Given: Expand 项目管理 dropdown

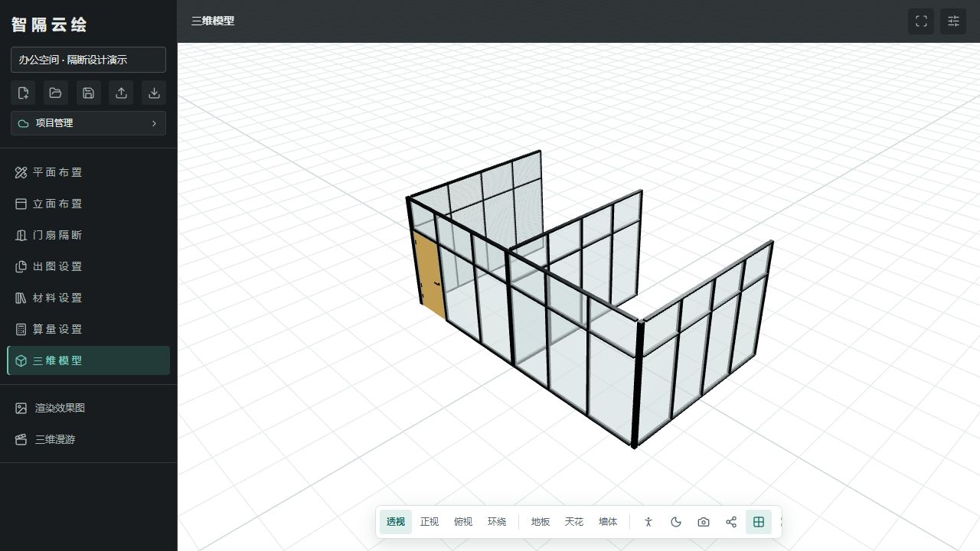Looking at the screenshot, I should (88, 123).
